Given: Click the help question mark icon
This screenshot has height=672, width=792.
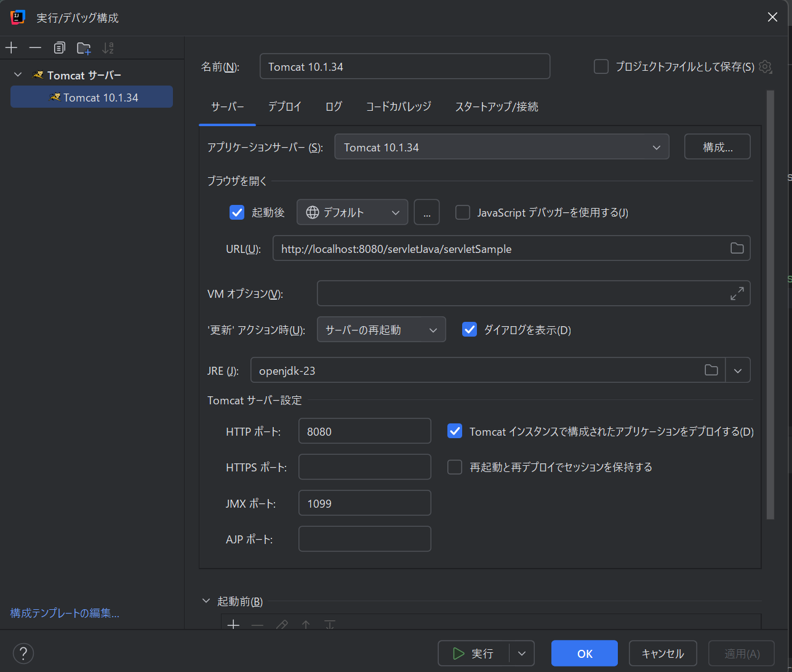Looking at the screenshot, I should click(23, 653).
